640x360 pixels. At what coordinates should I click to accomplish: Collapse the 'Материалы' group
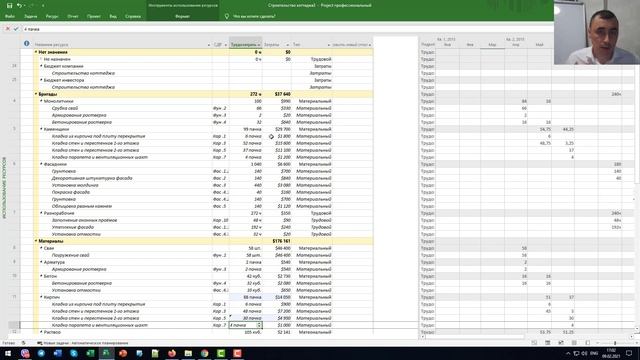click(36, 241)
